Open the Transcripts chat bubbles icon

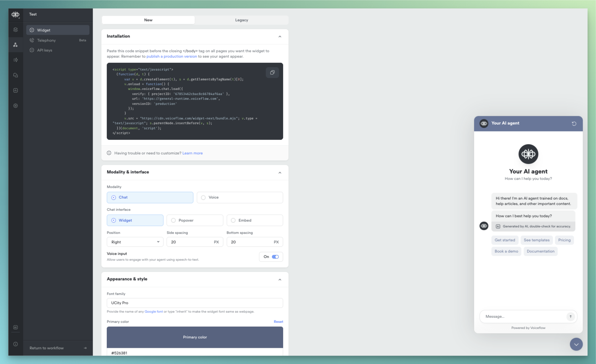pos(15,75)
